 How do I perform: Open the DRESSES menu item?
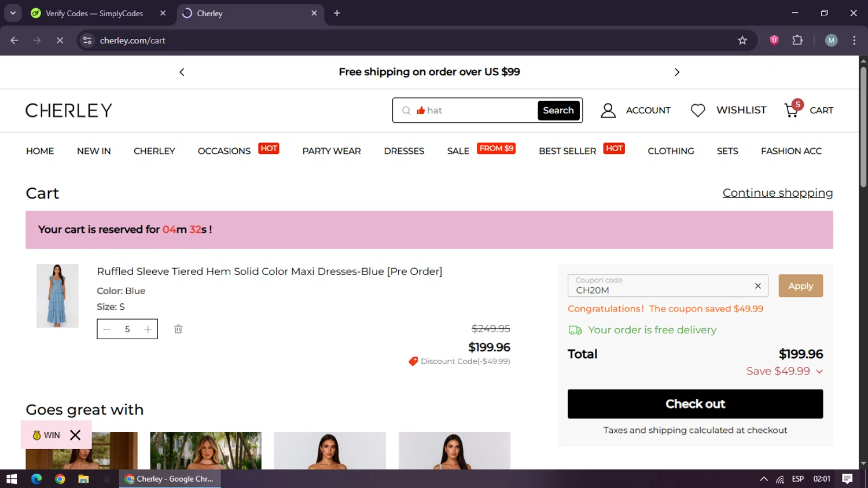404,151
